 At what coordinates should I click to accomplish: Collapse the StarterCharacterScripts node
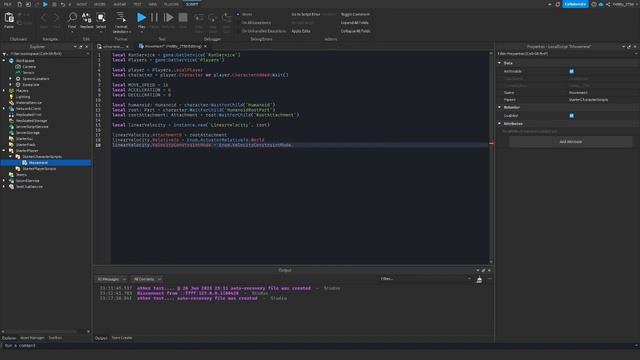[11, 156]
